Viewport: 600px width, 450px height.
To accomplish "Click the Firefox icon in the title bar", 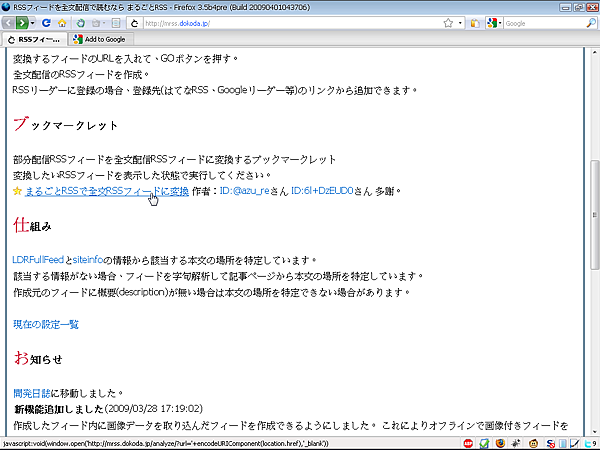I will click(x=6, y=7).
